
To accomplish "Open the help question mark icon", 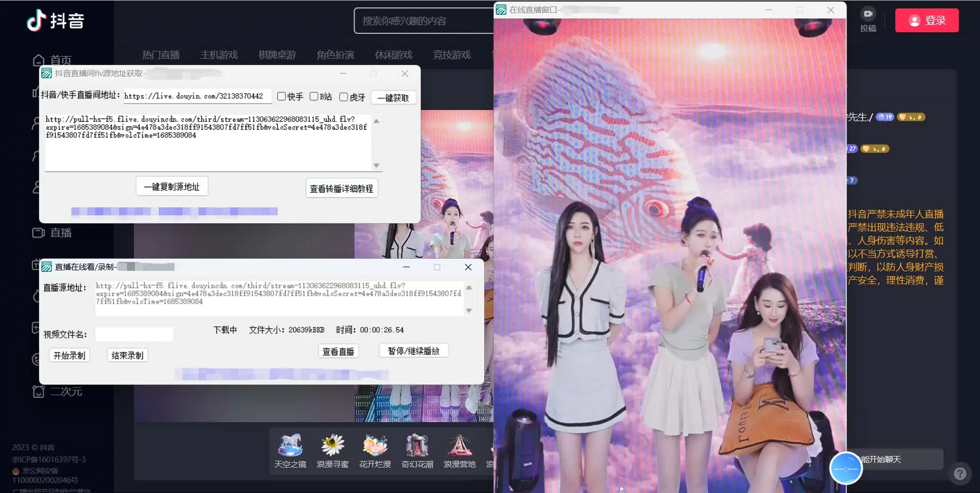I will point(959,474).
